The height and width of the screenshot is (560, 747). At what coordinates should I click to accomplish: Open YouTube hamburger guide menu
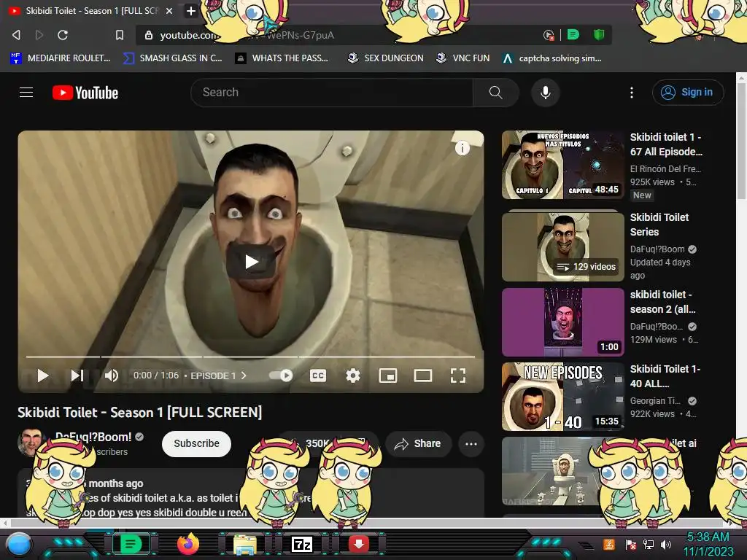click(x=26, y=93)
